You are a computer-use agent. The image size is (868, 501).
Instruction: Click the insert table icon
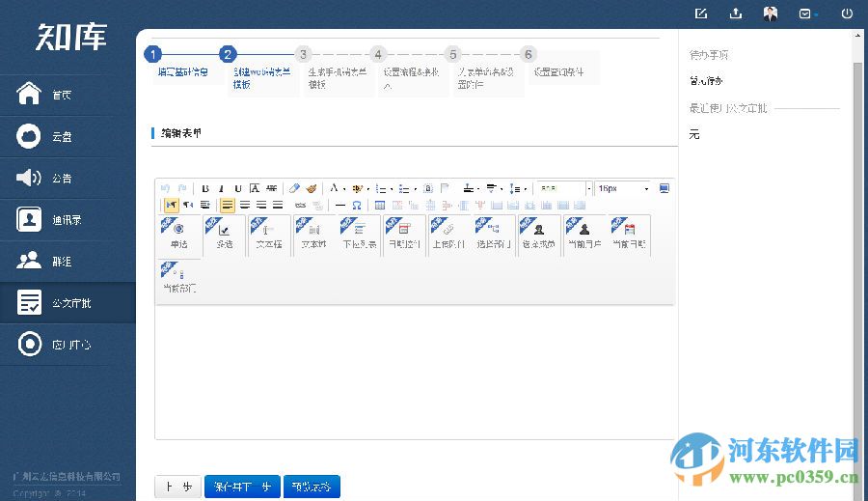point(380,205)
